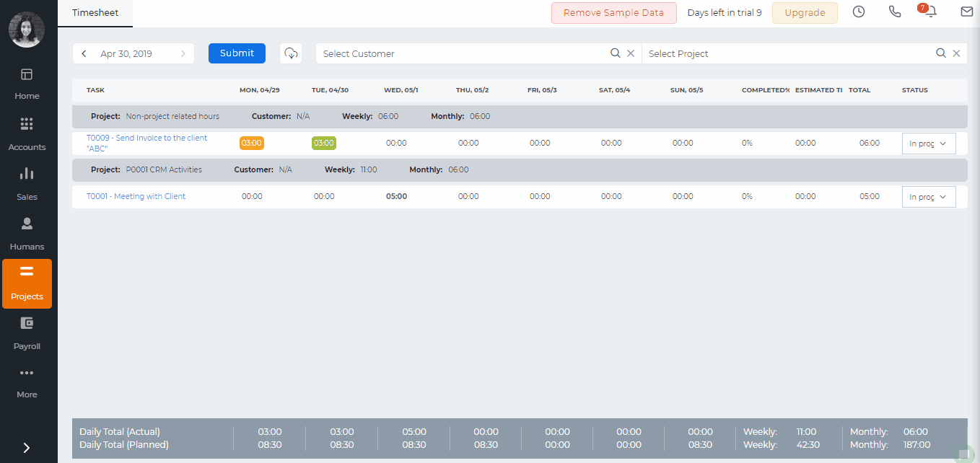The height and width of the screenshot is (463, 980).
Task: Click the THU, 05/2 column header
Action: click(473, 90)
